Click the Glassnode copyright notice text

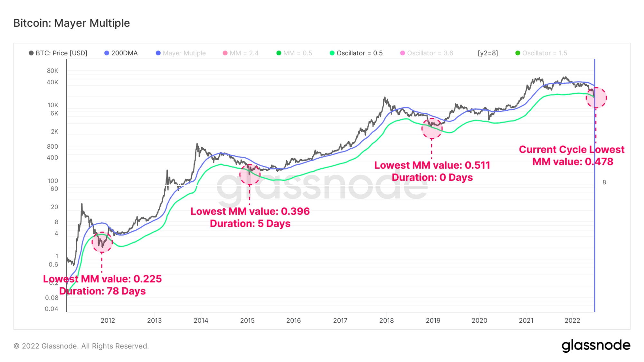pos(81,346)
